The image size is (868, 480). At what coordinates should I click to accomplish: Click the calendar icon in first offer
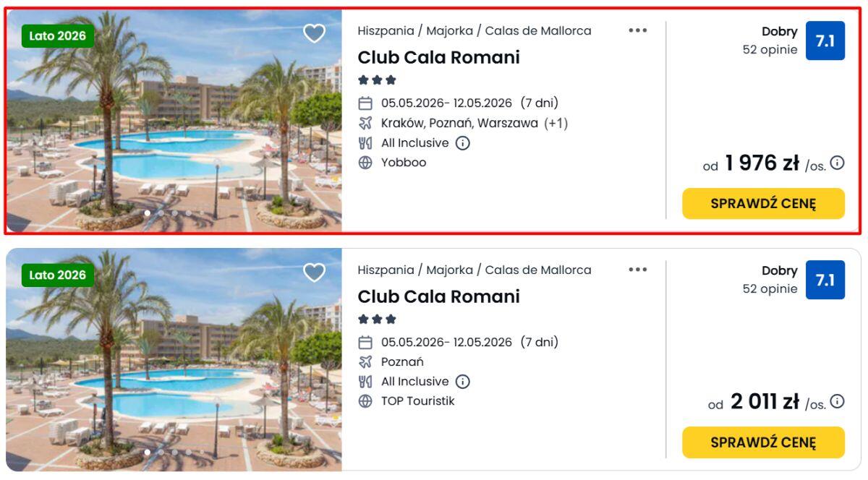tap(365, 103)
